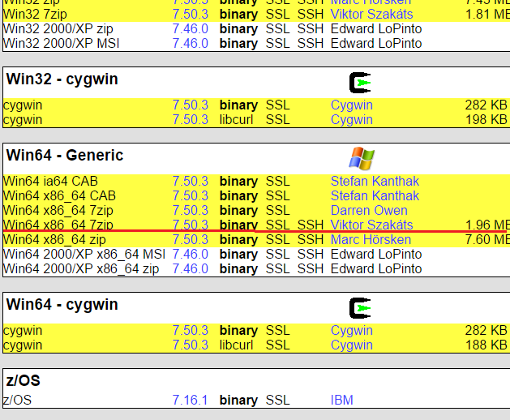The image size is (510, 420).
Task: Open version 7.50.3 link for Win32 7zip
Action: tap(190, 15)
